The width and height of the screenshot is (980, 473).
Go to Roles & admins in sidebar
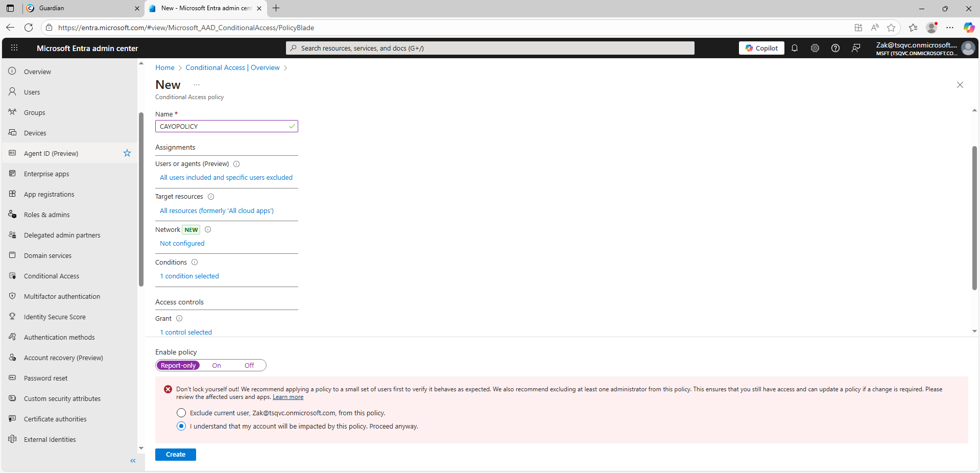(46, 215)
